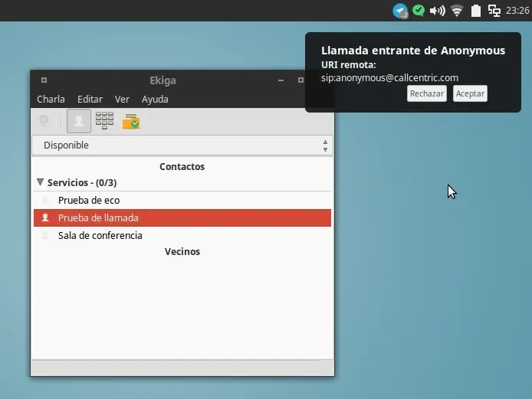
Task: Click the Contactos heading
Action: (x=182, y=167)
